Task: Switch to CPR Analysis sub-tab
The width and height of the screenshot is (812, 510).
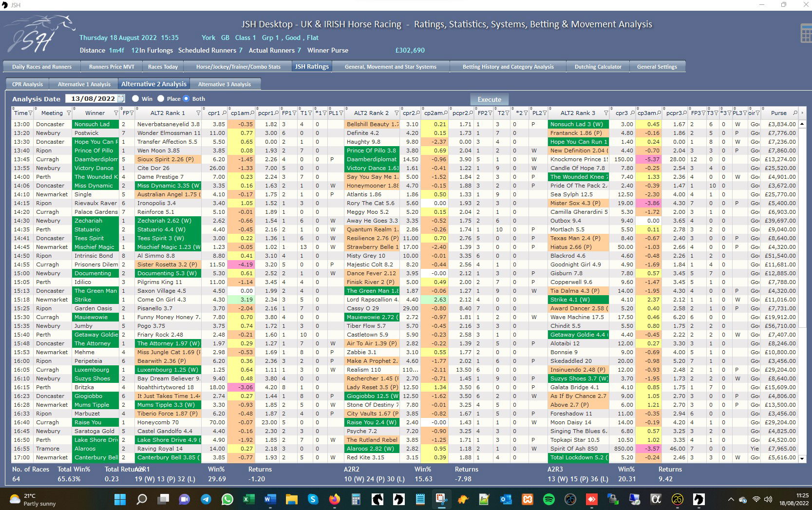Action: coord(27,84)
